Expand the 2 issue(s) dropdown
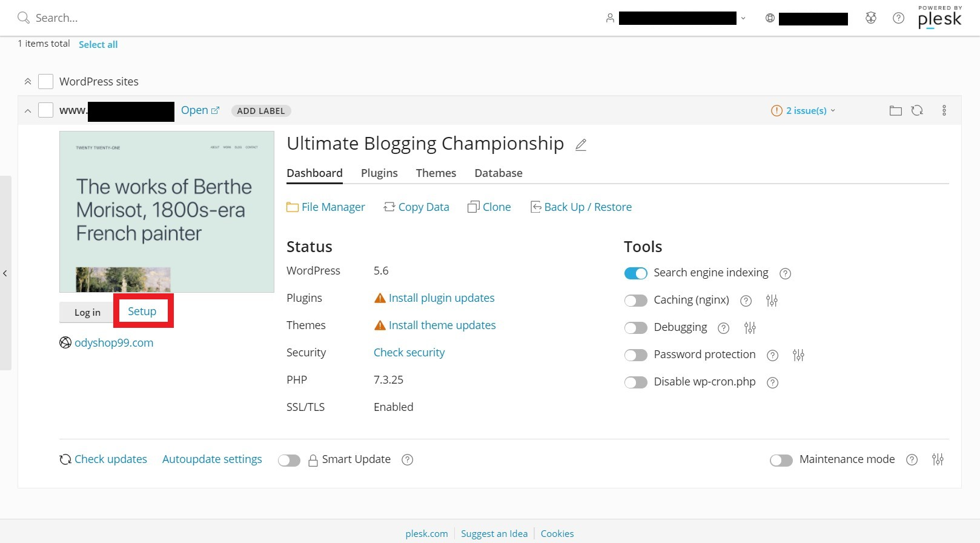Screen dimensions: 980x543 pos(803,110)
